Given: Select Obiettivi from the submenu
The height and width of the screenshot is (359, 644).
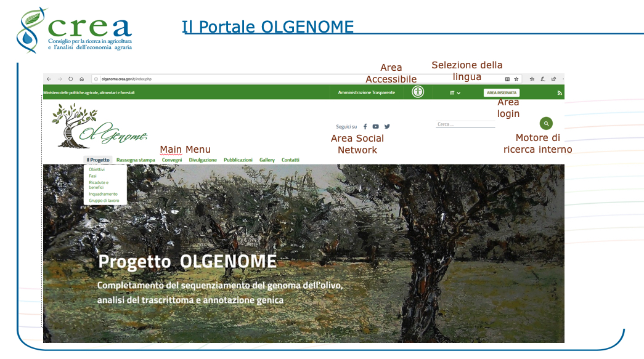Looking at the screenshot, I should pyautogui.click(x=97, y=169).
